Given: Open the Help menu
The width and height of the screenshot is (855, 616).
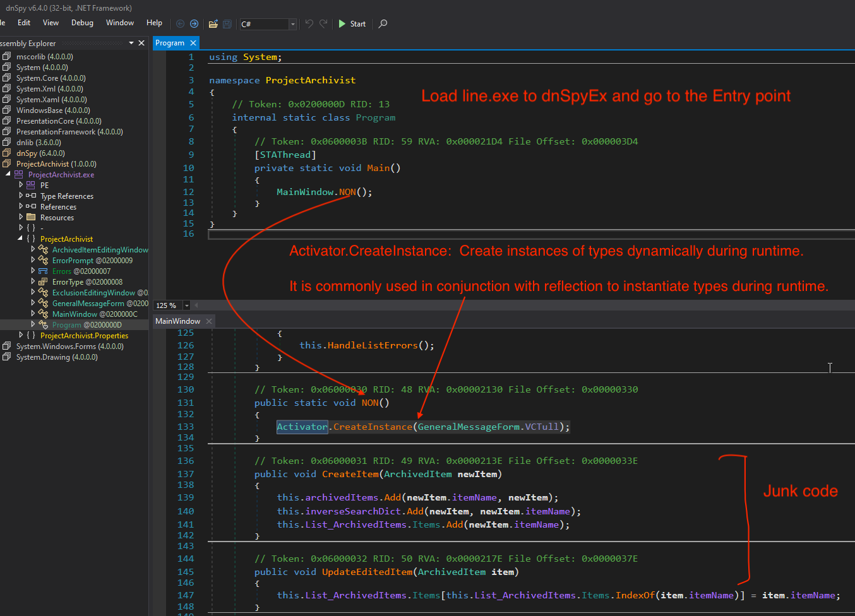Looking at the screenshot, I should point(154,23).
